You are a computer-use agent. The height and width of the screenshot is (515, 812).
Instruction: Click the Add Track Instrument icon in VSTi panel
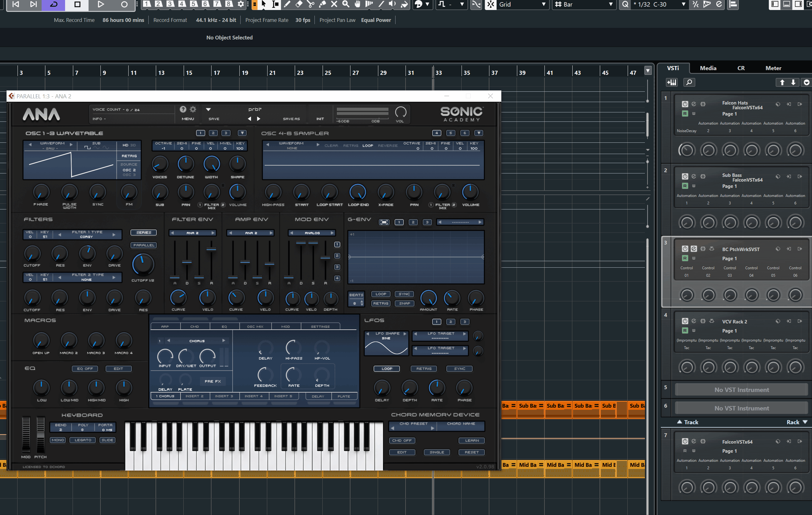tap(672, 82)
